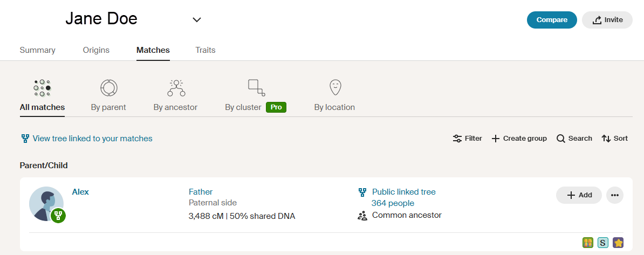Open the Filter options

(467, 139)
